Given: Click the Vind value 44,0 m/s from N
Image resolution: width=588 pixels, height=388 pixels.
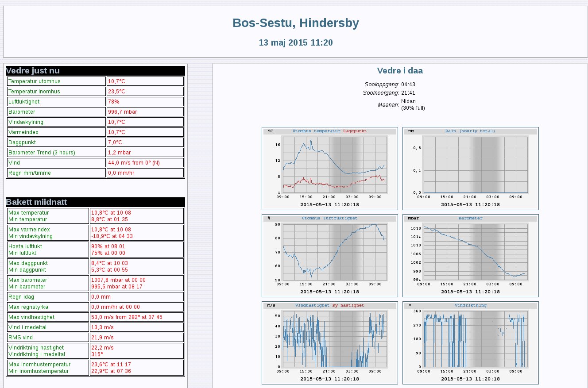Looking at the screenshot, I should (x=134, y=163).
